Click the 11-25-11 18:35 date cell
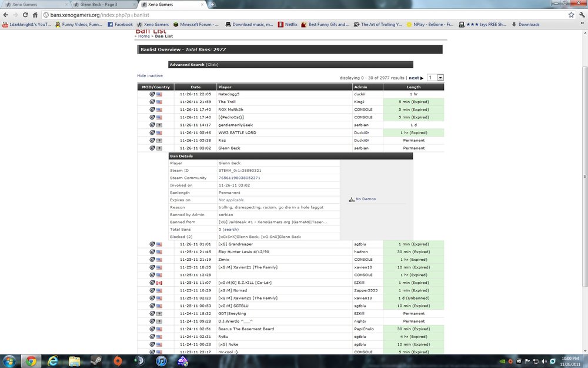This screenshot has height=368, width=588. pos(195,267)
